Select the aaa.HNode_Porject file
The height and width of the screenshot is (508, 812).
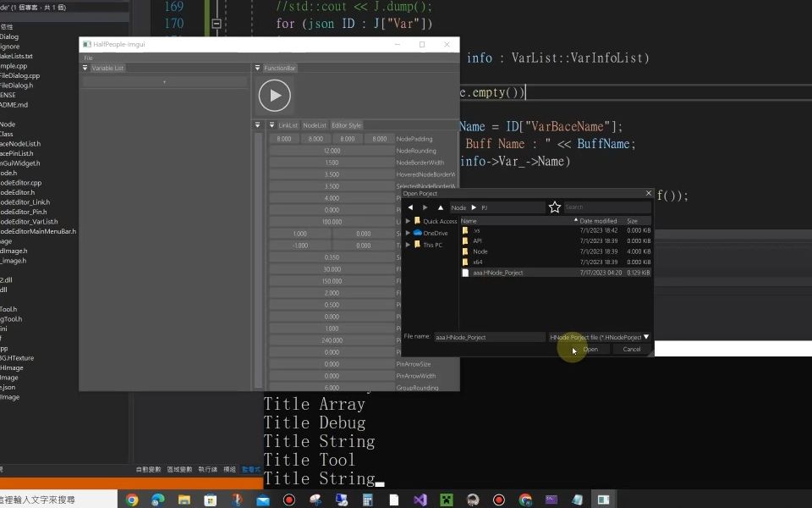coord(556,273)
